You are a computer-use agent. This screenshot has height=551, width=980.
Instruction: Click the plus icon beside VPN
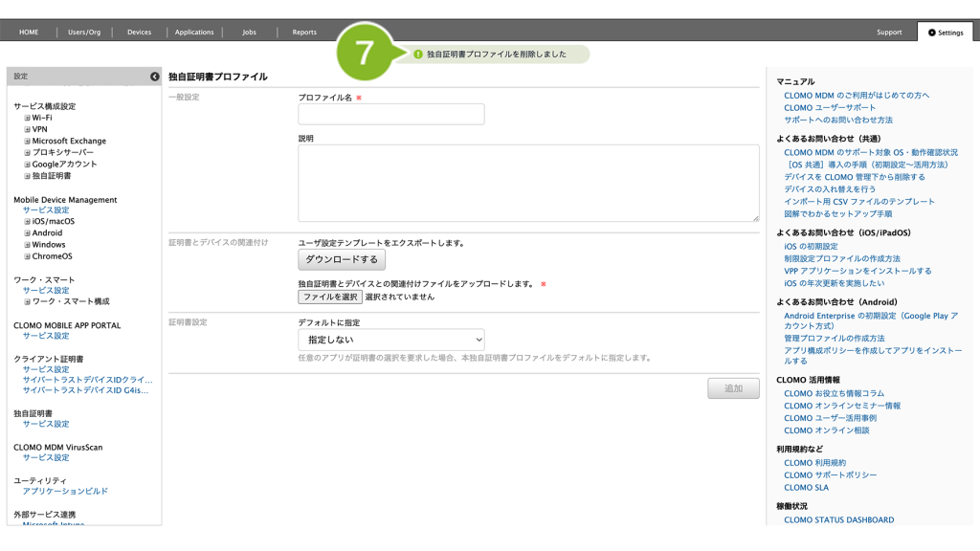[x=28, y=129]
